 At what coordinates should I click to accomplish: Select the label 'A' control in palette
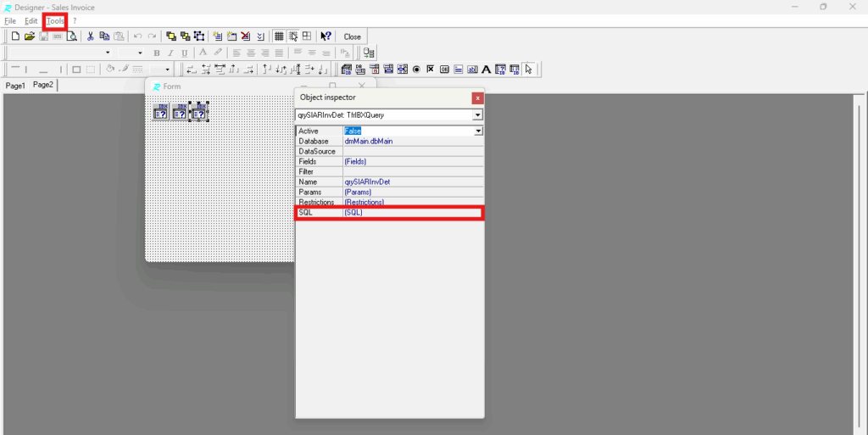(x=486, y=70)
